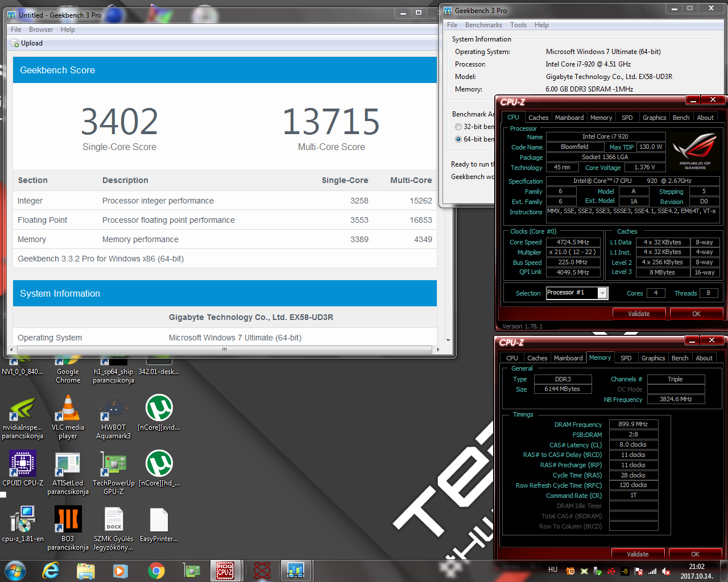This screenshot has height=582, width=728.
Task: Switch to the Caches tab in the upper CPU-Z window
Action: click(x=538, y=118)
